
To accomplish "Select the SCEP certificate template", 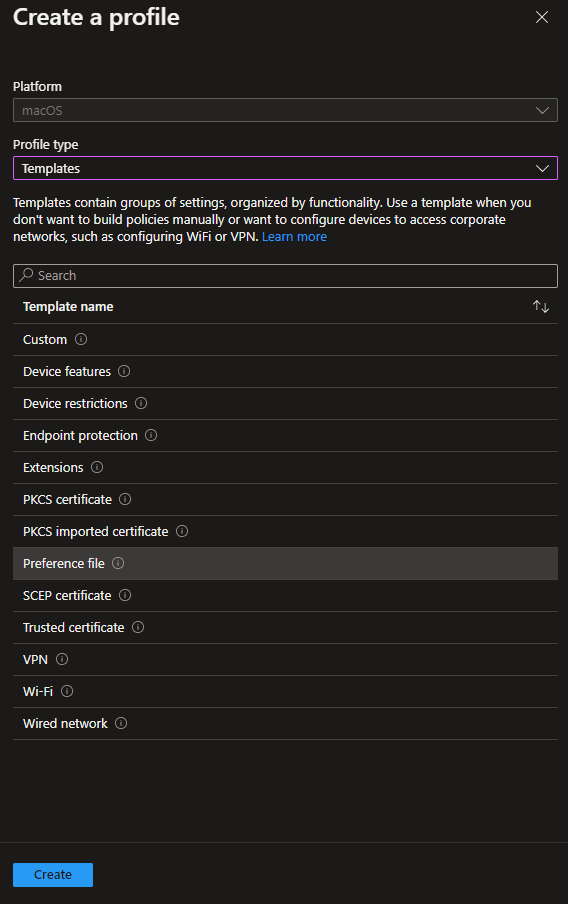I will coord(285,596).
